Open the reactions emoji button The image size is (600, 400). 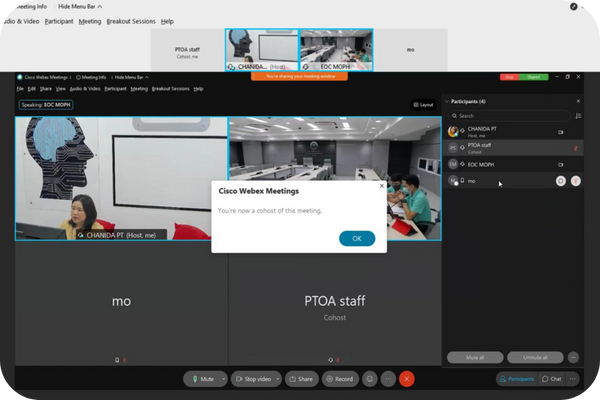(370, 379)
